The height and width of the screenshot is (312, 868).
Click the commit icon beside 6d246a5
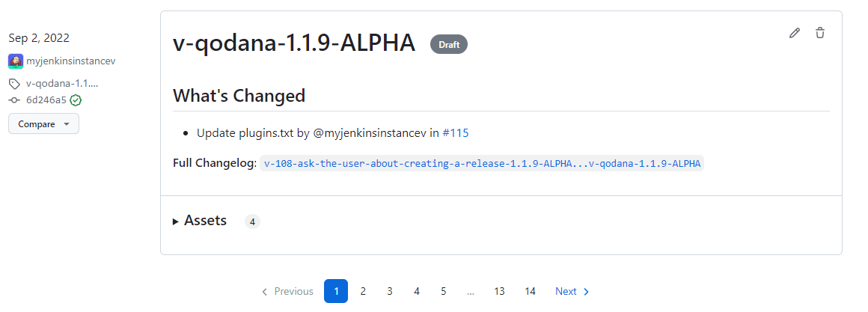pyautogui.click(x=14, y=100)
